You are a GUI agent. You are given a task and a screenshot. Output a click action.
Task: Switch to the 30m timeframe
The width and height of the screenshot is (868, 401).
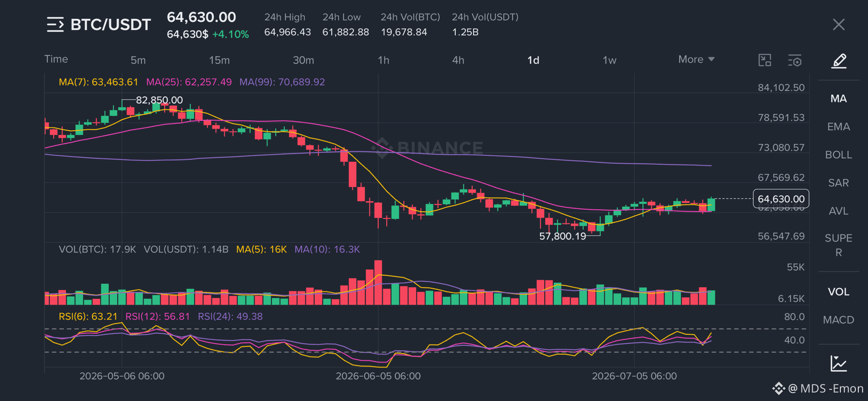[x=304, y=60]
